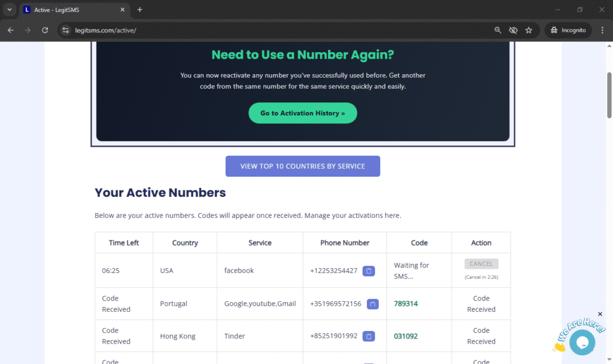The height and width of the screenshot is (364, 613).
Task: Open the live chat support widget
Action: pyautogui.click(x=582, y=342)
